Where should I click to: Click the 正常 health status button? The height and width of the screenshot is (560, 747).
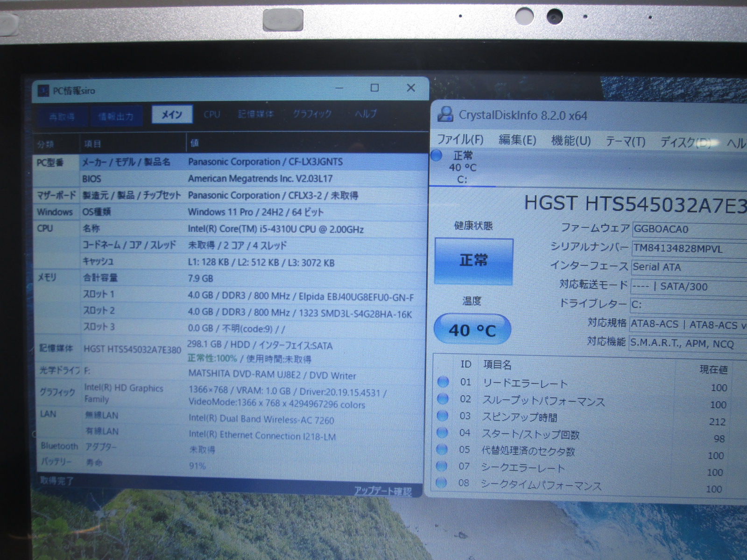(473, 260)
